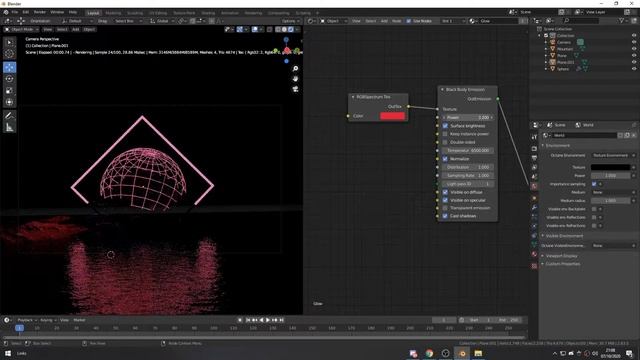The height and width of the screenshot is (360, 640).
Task: Click the Windows Start button
Action: [x=8, y=353]
